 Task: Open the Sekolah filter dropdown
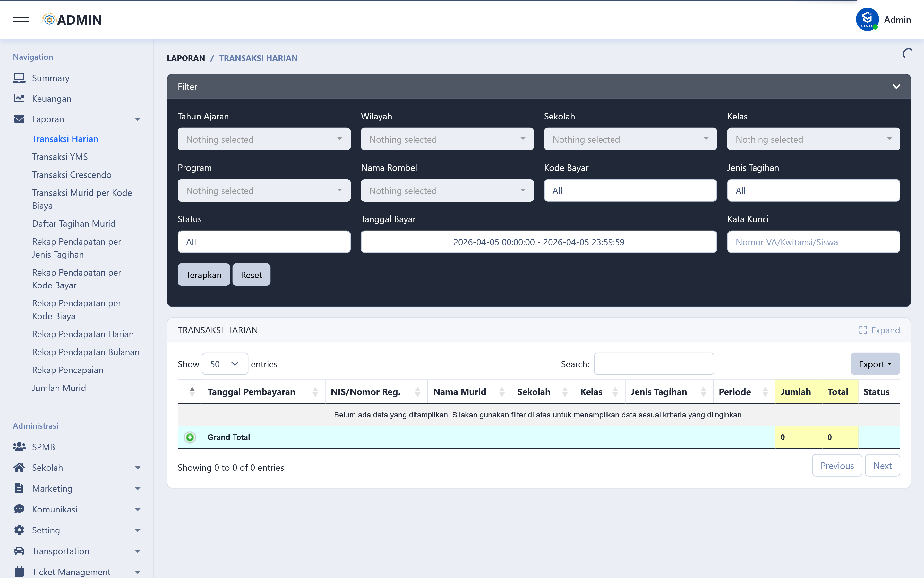[630, 139]
